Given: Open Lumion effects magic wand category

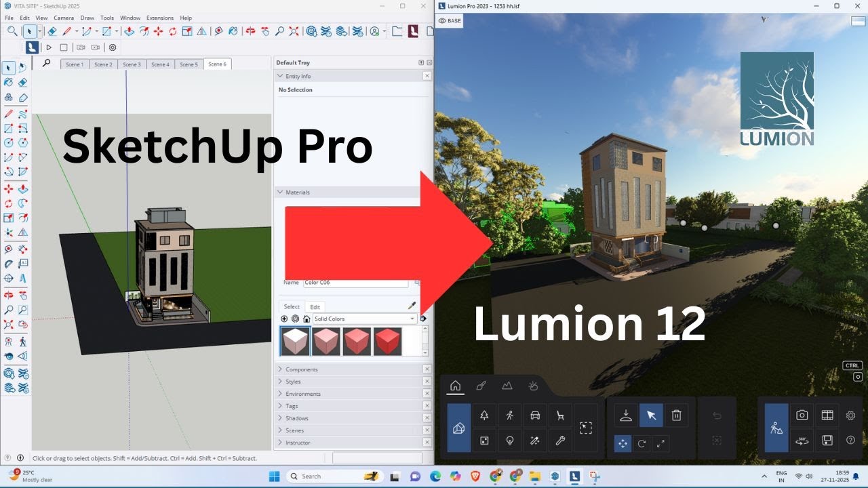Looking at the screenshot, I should pos(535,441).
